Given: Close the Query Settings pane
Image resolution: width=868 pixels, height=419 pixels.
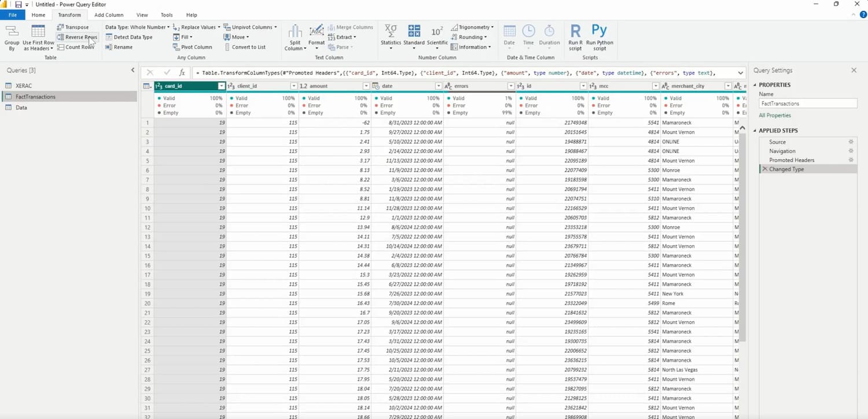Looking at the screenshot, I should [x=854, y=70].
